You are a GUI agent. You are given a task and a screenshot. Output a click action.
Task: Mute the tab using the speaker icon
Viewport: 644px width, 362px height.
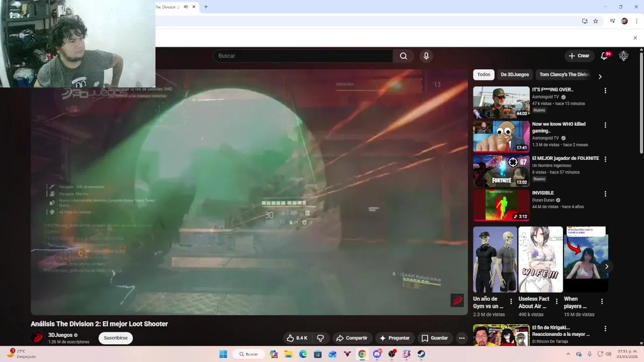click(186, 7)
